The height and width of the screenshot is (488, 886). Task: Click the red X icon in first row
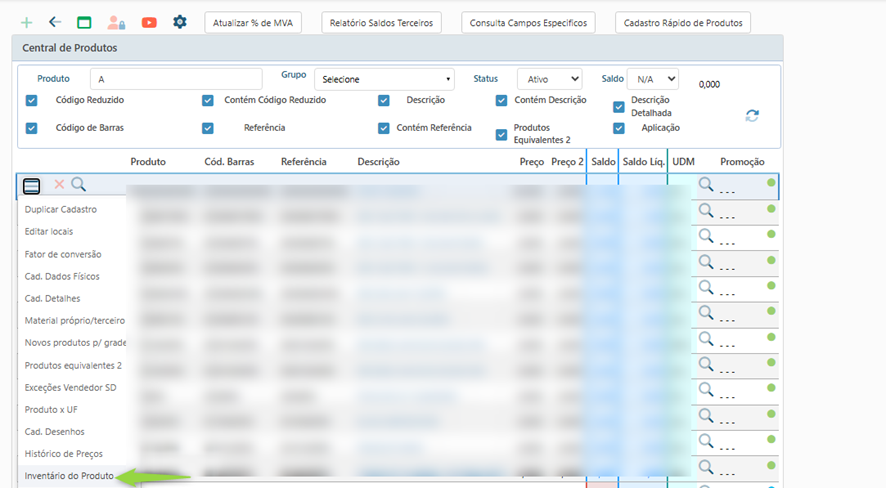click(59, 184)
